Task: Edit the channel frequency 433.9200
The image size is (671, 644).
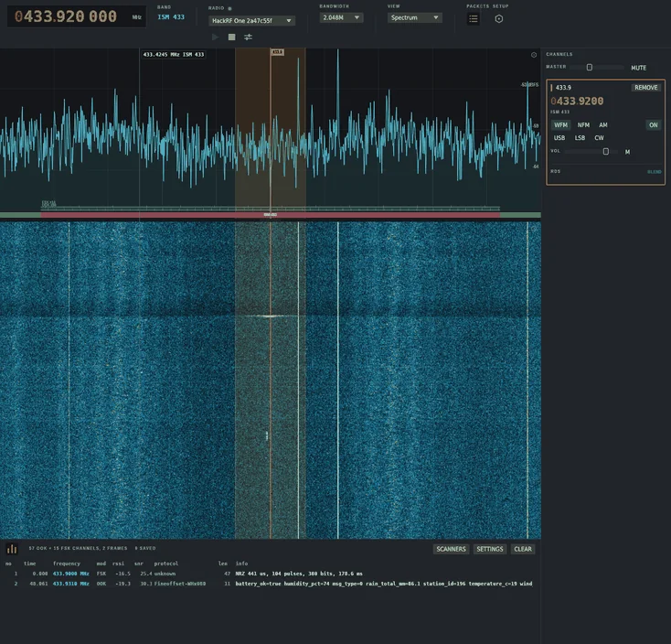Action: [577, 101]
